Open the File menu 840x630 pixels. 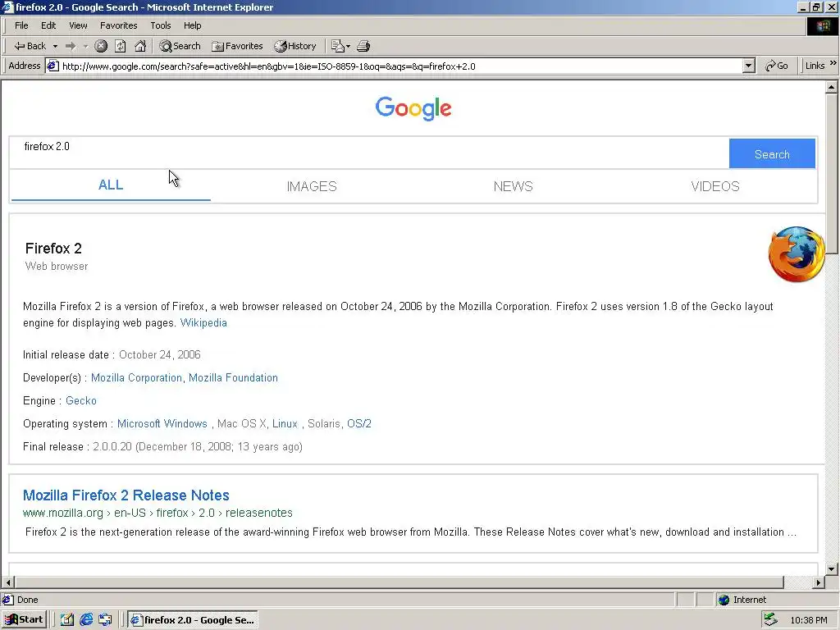(21, 25)
